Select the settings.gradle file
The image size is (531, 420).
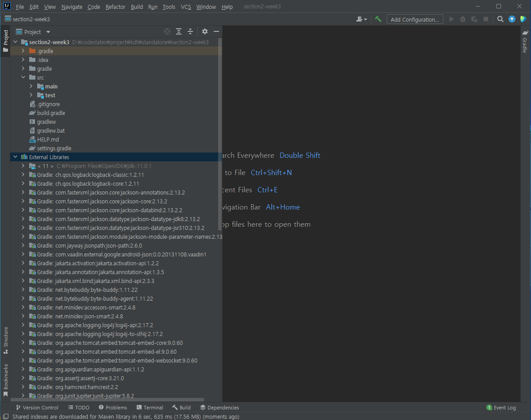(50, 148)
